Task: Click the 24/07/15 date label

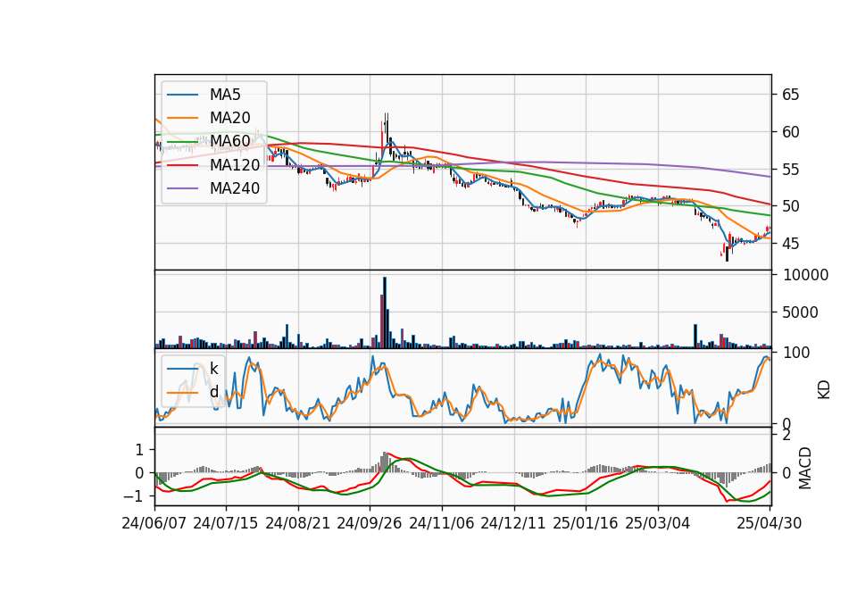Action: coord(226,523)
